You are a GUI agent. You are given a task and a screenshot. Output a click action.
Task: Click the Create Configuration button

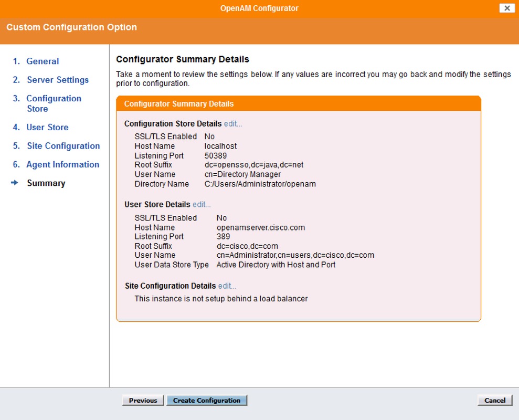207,400
